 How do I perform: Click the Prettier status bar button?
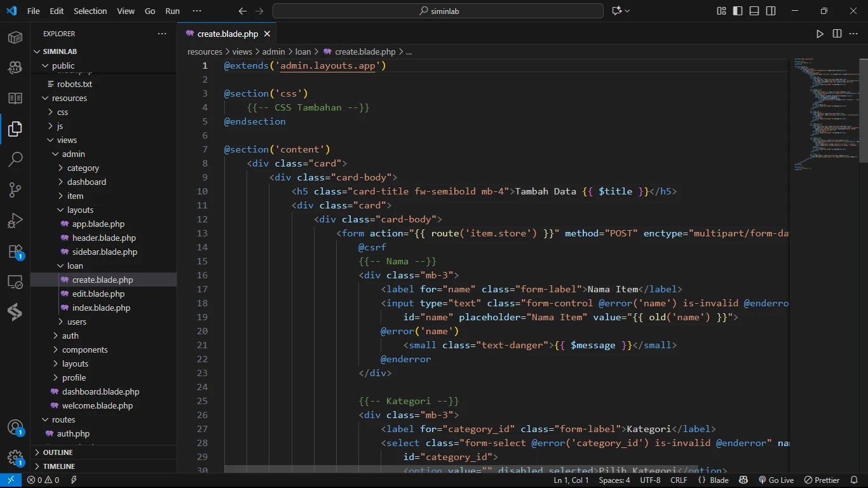tap(822, 480)
